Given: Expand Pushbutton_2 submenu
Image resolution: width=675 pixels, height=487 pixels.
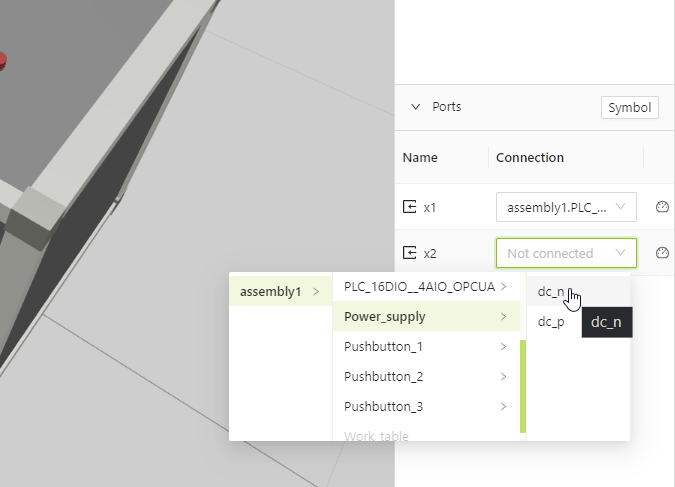Looking at the screenshot, I should pos(426,377).
